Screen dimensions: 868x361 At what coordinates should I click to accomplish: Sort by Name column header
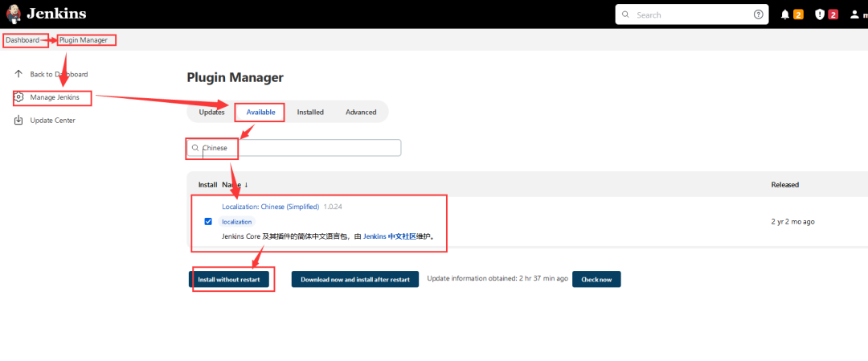pyautogui.click(x=235, y=184)
